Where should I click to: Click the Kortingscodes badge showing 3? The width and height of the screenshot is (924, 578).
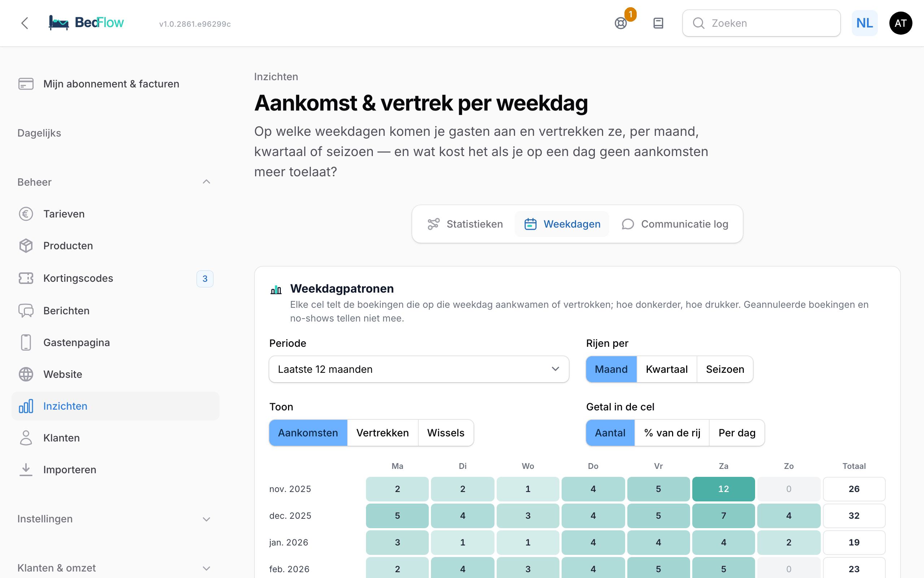205,278
